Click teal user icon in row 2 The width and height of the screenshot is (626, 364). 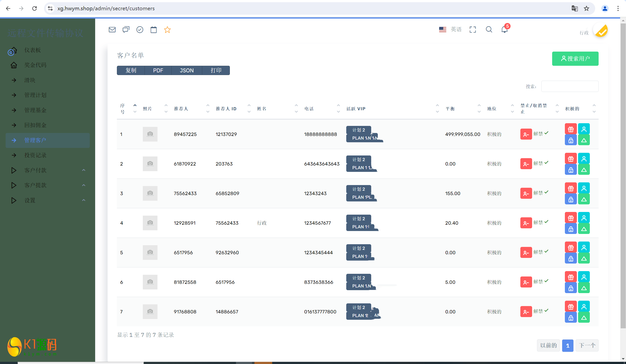click(584, 159)
